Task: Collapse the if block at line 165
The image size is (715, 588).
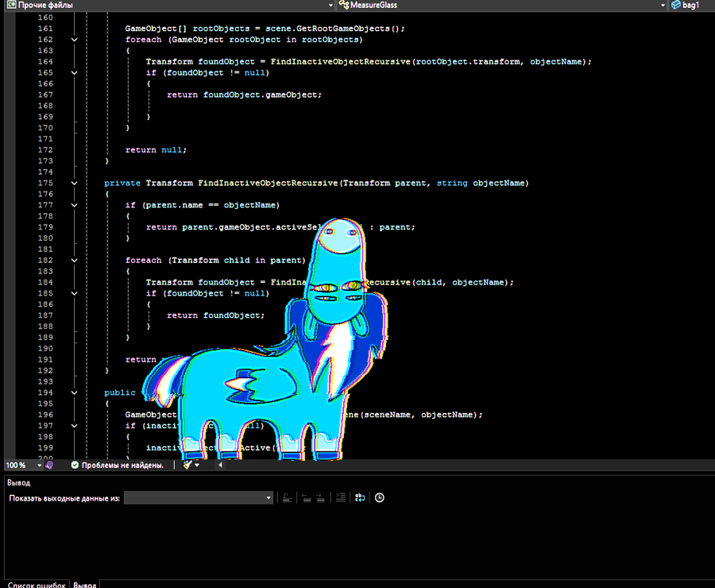Action: pyautogui.click(x=75, y=73)
